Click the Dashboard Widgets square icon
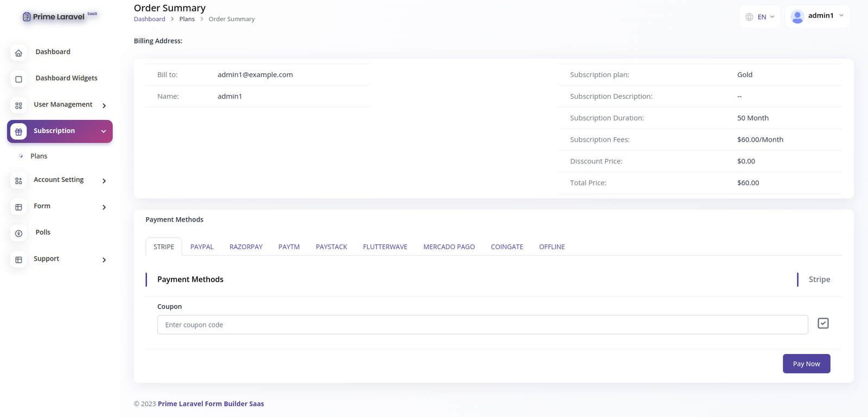Viewport: 868px width, 417px height. coord(18,79)
